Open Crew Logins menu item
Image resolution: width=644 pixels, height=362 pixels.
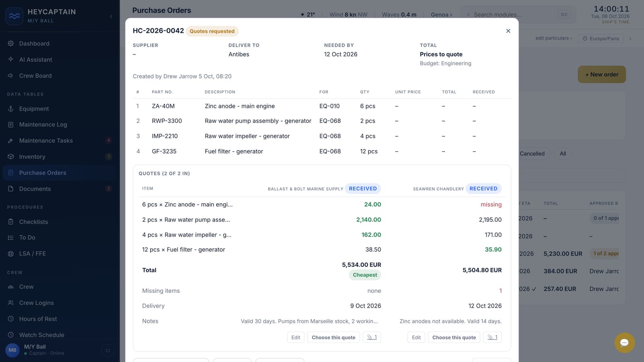(x=36, y=303)
